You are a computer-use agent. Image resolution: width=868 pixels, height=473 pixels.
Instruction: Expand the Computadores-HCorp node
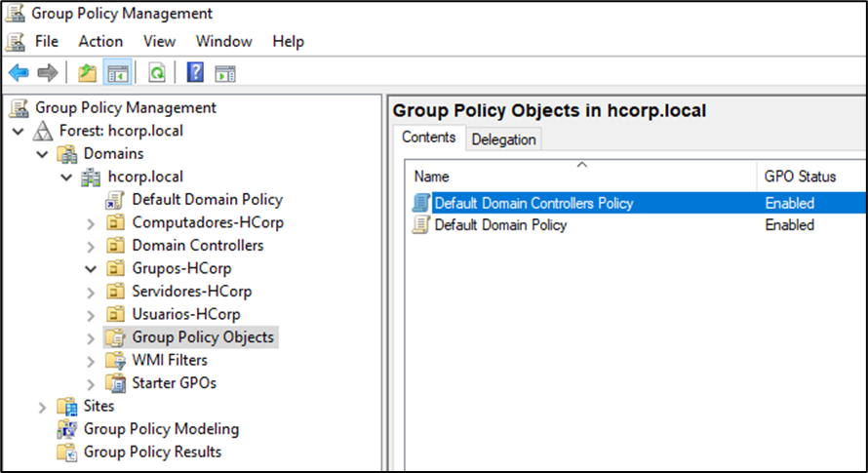(x=91, y=222)
